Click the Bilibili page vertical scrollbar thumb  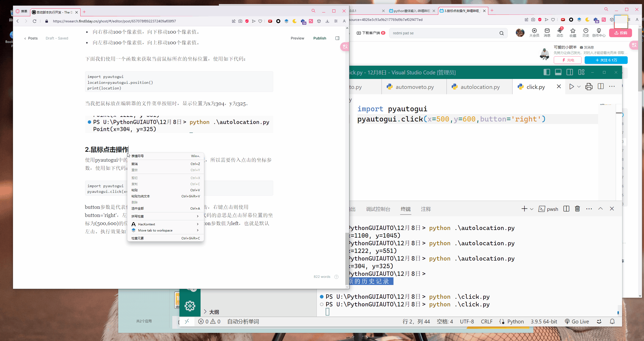coord(640,60)
